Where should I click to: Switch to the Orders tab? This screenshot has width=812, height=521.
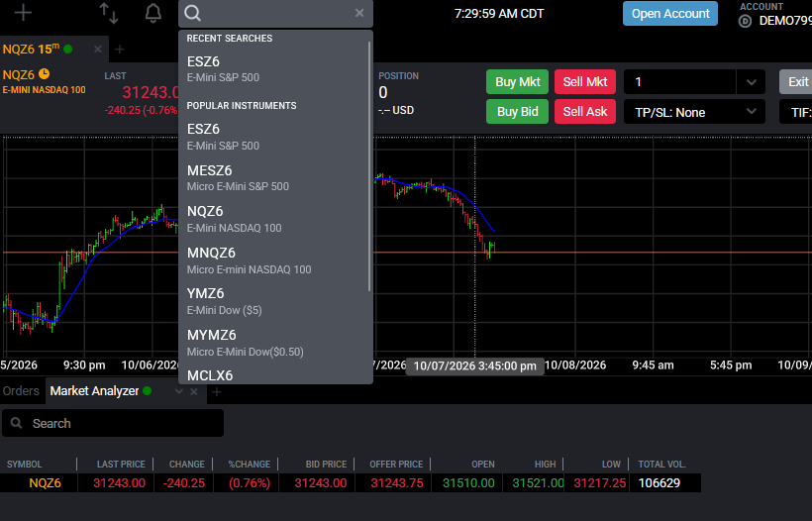tap(21, 391)
